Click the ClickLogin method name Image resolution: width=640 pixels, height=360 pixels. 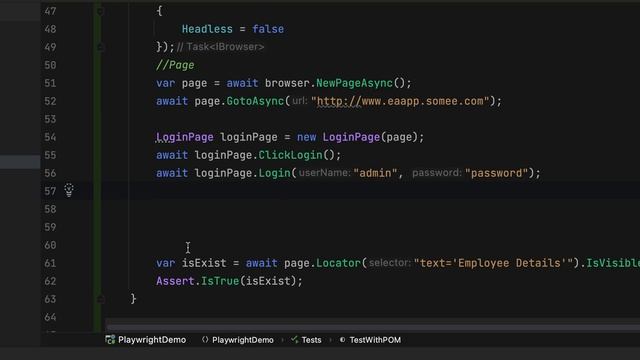tap(290, 155)
